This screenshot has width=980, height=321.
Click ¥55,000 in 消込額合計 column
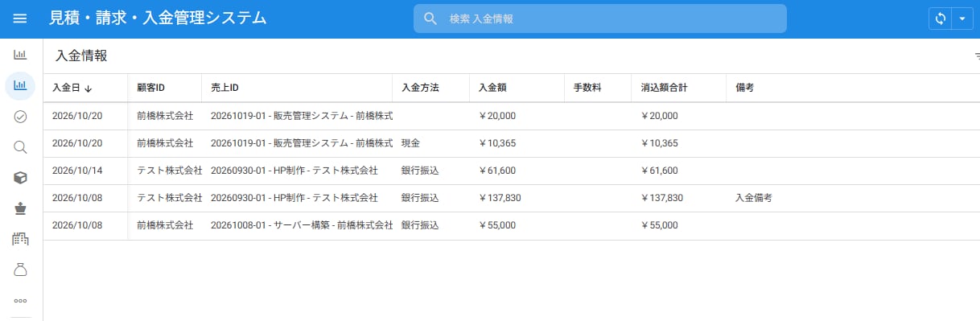(659, 225)
